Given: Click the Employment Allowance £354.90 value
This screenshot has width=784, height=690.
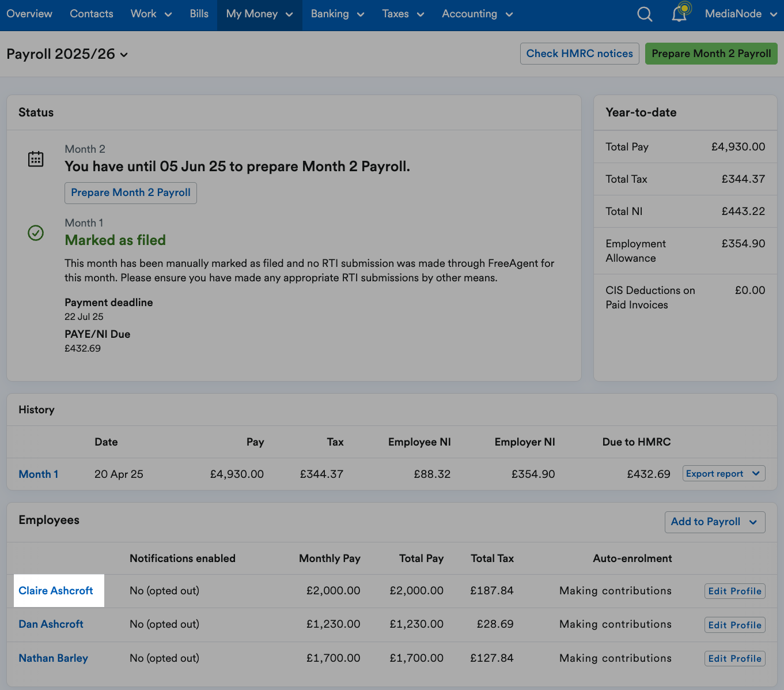Looking at the screenshot, I should click(743, 243).
